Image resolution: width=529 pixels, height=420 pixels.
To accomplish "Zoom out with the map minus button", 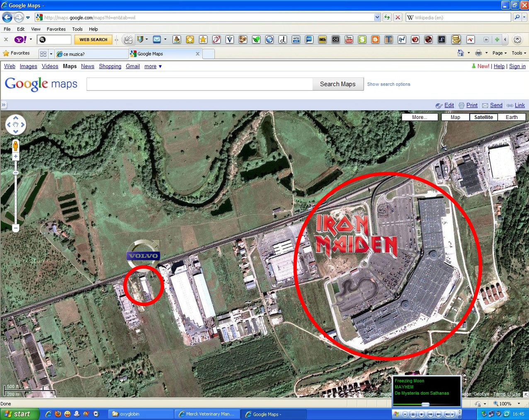I will click(x=15, y=228).
